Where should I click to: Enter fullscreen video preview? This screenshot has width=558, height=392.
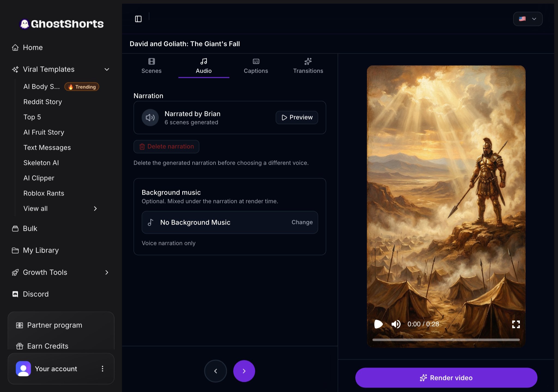516,324
